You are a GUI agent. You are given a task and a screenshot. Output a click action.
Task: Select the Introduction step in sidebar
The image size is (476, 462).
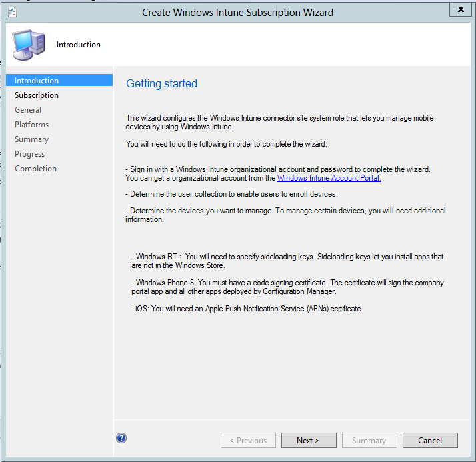pos(59,81)
